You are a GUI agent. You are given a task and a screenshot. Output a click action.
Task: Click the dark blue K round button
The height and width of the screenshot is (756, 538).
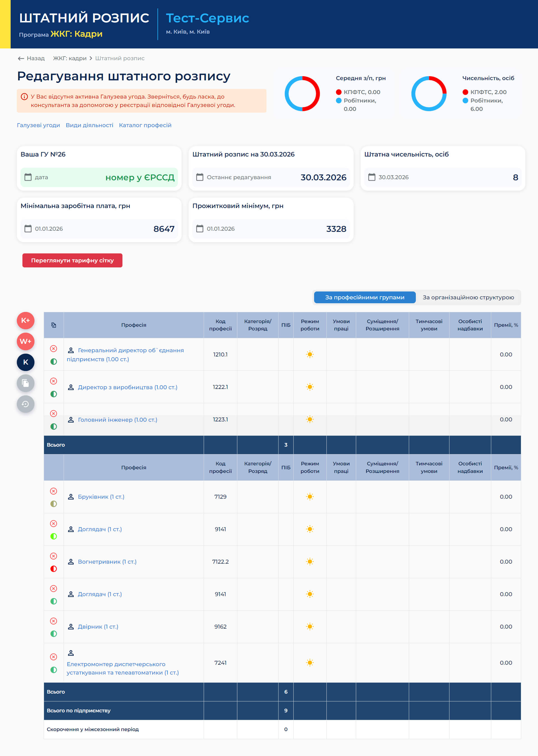point(25,362)
